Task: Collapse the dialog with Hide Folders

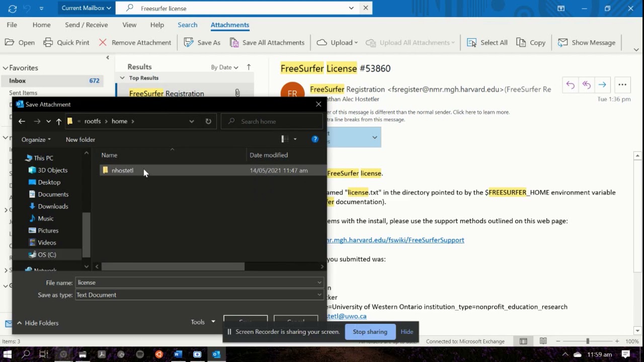Action: click(37, 323)
